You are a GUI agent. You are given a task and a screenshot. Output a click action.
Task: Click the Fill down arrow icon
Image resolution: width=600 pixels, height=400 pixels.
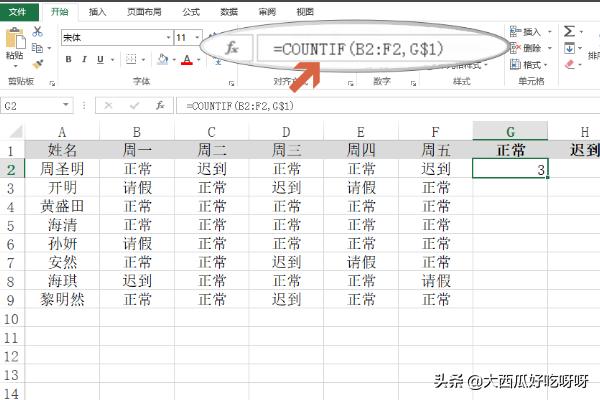(569, 48)
